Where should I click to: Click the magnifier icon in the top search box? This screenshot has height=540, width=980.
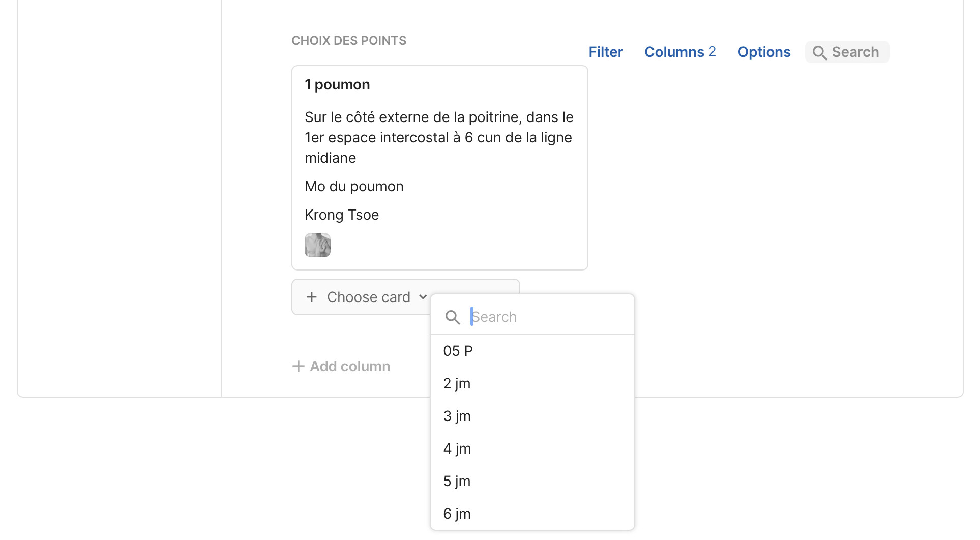point(819,53)
